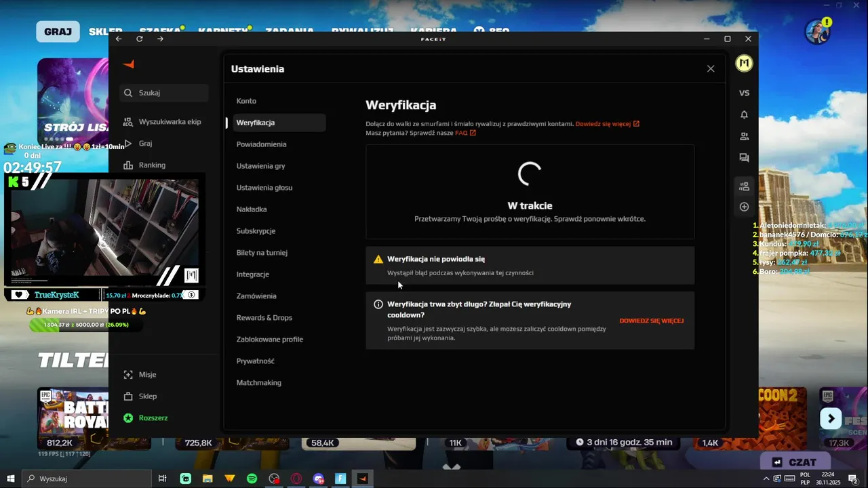868x488 pixels.
Task: Open the party lobby icon
Action: [x=744, y=186]
